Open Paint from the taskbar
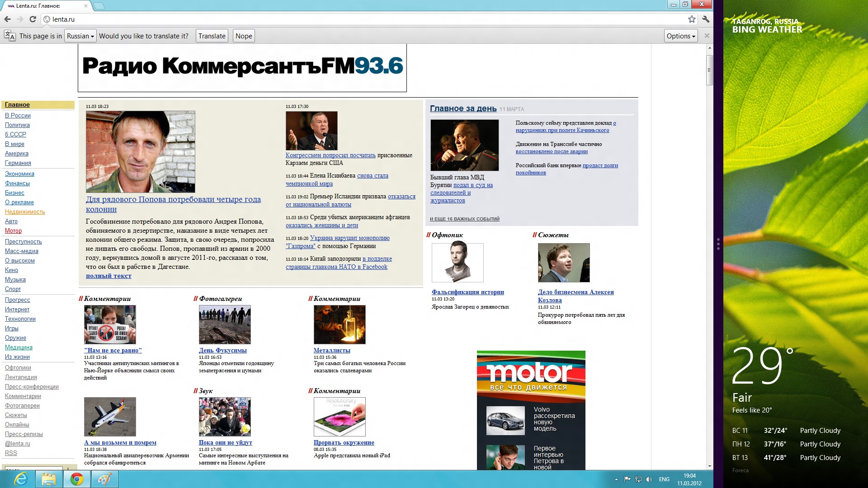Image resolution: width=868 pixels, height=488 pixels. (104, 479)
